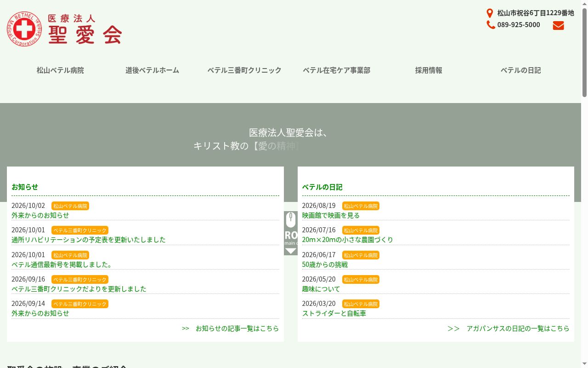This screenshot has height=368, width=588.
Task: Click the map pin address icon
Action: pos(490,13)
